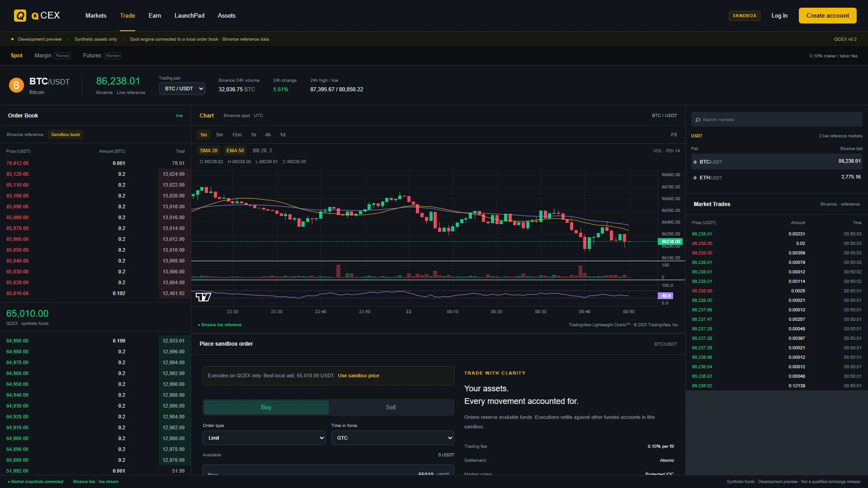
Task: Select the BTC/USDT market row
Action: point(777,161)
